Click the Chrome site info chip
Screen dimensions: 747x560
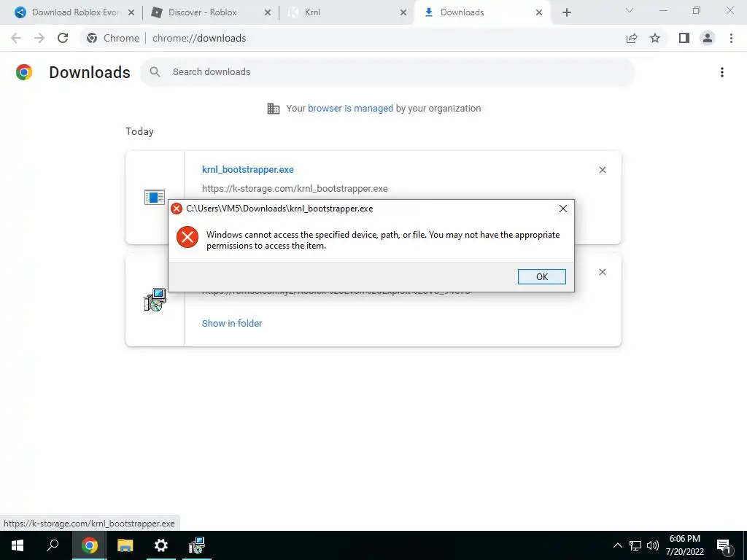113,38
